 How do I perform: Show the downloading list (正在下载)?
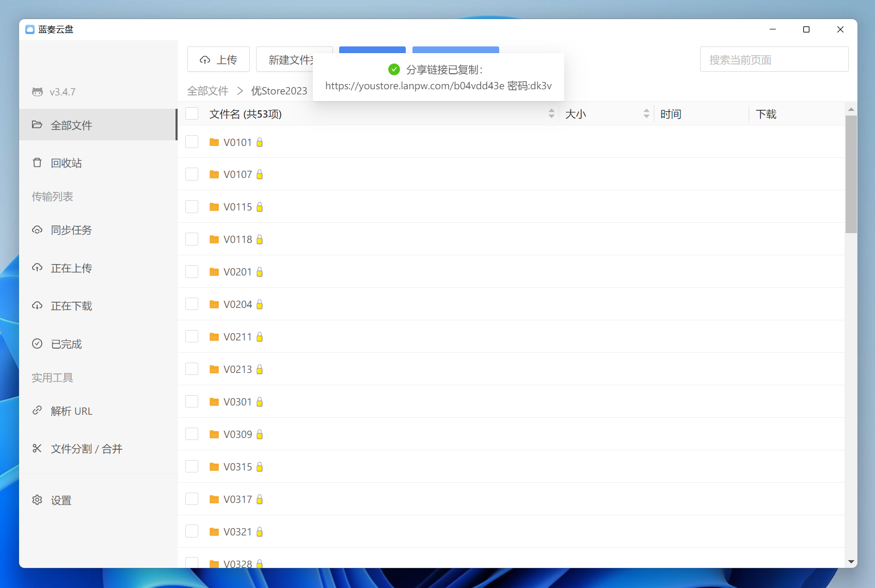(x=98, y=306)
